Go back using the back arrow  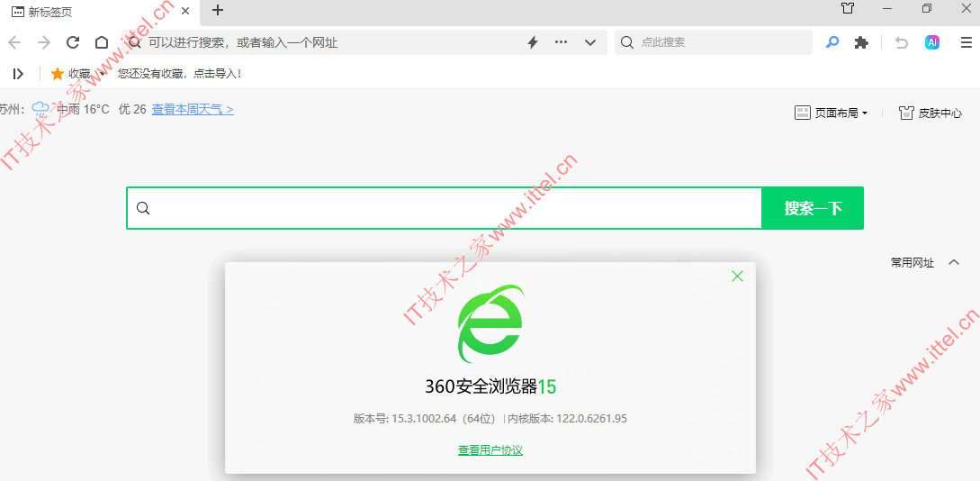pyautogui.click(x=14, y=42)
